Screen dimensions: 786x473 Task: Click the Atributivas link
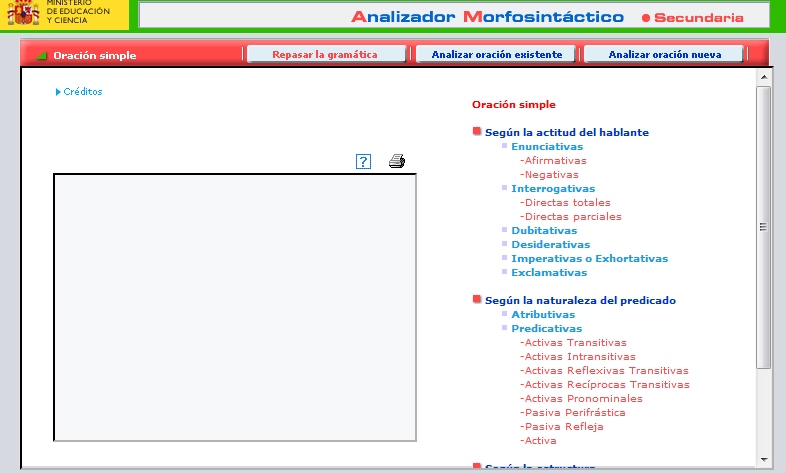(x=543, y=314)
